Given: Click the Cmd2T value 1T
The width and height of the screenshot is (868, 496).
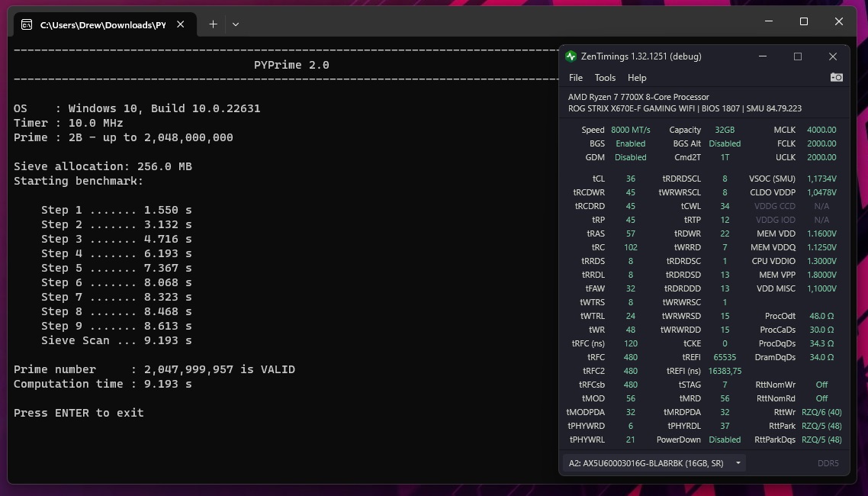Looking at the screenshot, I should pos(725,157).
